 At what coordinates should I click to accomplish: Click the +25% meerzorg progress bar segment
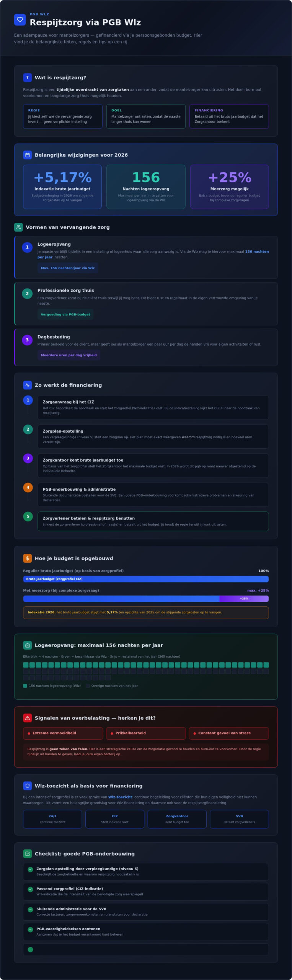pyautogui.click(x=244, y=598)
